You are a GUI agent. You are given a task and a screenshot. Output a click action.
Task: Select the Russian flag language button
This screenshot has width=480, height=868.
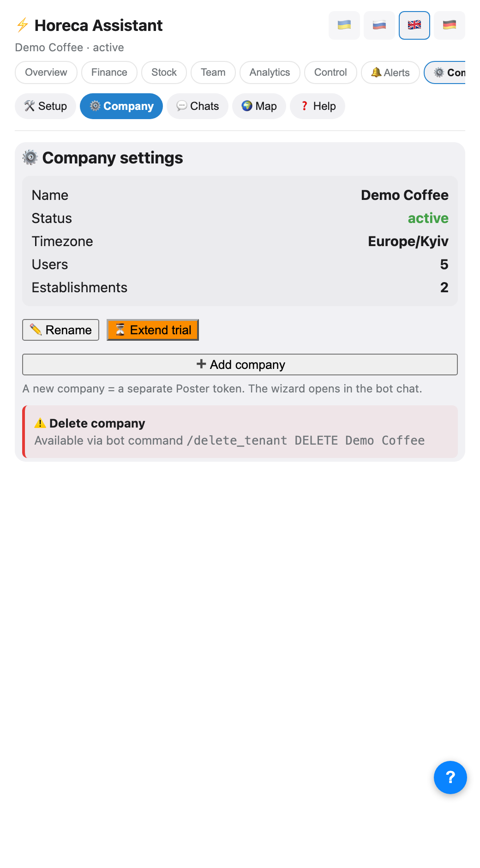(379, 25)
